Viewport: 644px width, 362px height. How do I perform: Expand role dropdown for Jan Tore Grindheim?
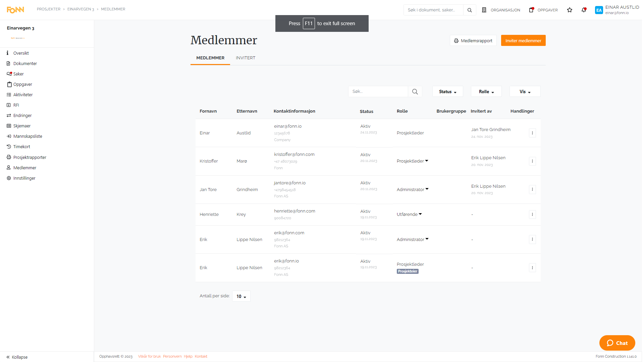pyautogui.click(x=427, y=189)
